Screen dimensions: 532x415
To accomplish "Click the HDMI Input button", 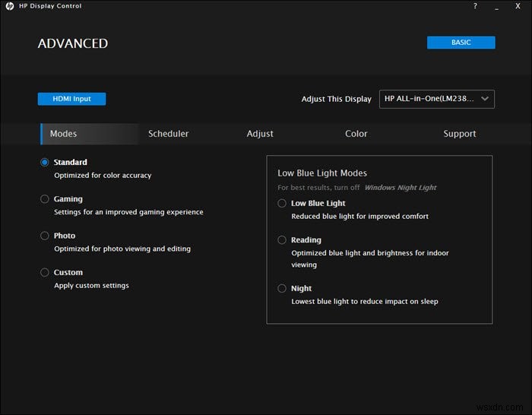I will [x=71, y=99].
